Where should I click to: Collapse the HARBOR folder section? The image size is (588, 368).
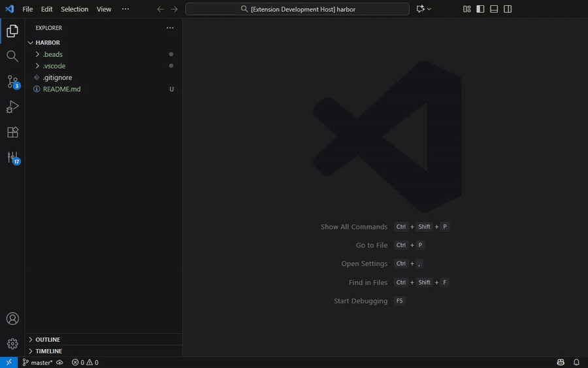[104, 42]
